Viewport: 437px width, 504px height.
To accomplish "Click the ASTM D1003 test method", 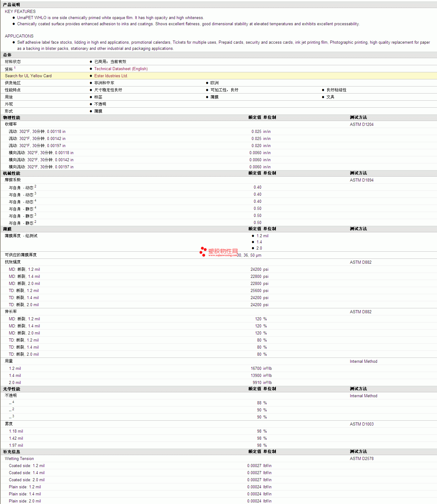I will [362, 424].
